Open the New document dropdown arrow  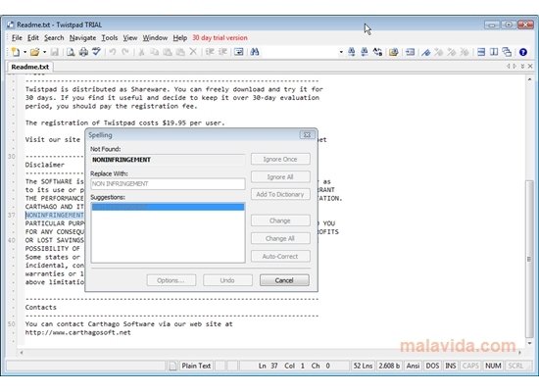pos(24,52)
